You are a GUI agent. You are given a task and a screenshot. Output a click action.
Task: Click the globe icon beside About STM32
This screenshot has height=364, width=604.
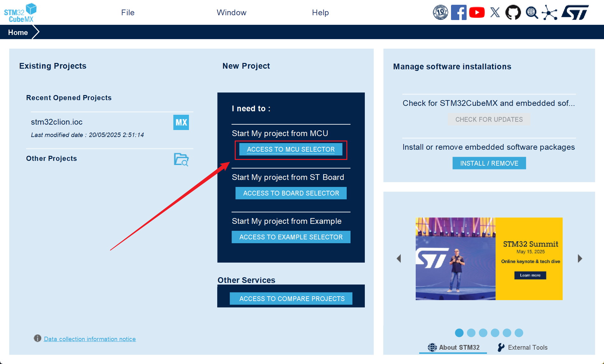click(432, 347)
